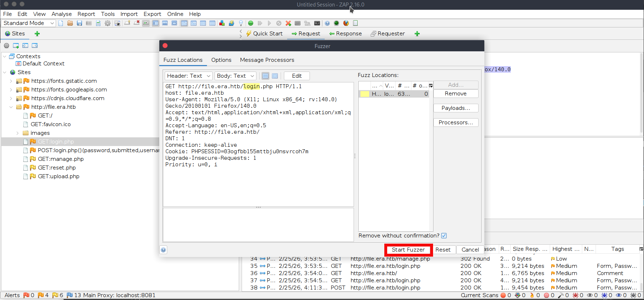
Task: Click the Persist Session save icon
Action: pyautogui.click(x=79, y=23)
